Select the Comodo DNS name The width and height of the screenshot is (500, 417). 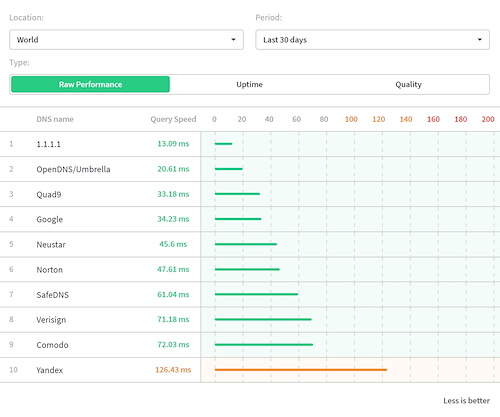tap(52, 345)
